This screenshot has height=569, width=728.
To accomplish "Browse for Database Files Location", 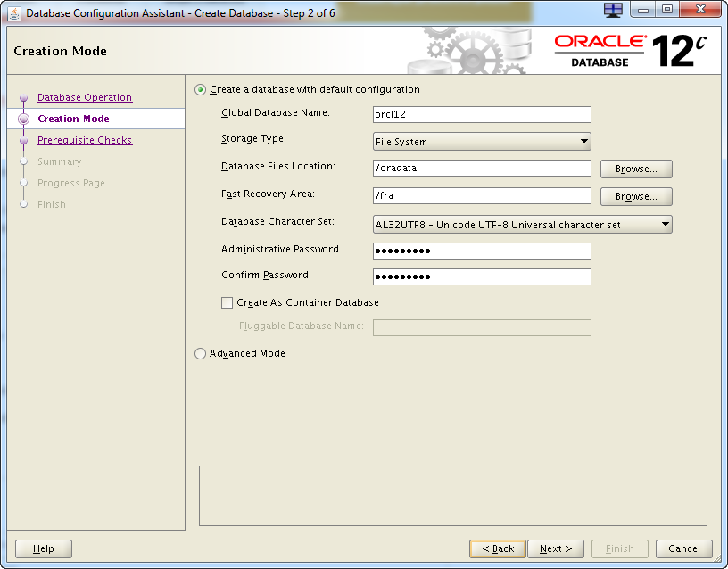I will pyautogui.click(x=636, y=169).
